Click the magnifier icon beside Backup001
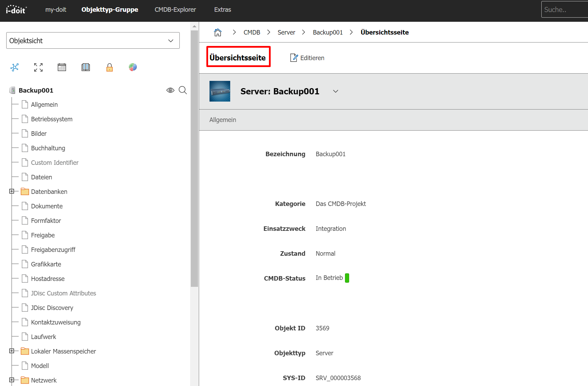This screenshot has height=386, width=588. (x=183, y=90)
